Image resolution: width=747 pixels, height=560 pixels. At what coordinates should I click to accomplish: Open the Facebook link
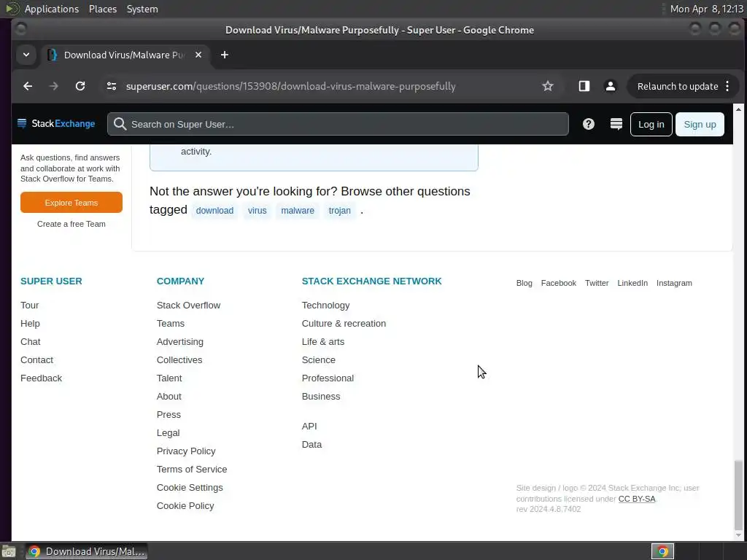[x=558, y=283]
